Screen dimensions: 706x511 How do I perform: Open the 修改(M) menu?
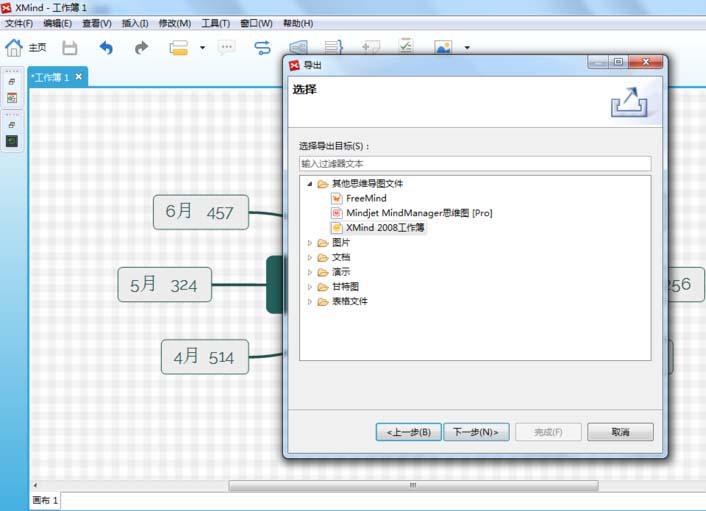[175, 23]
